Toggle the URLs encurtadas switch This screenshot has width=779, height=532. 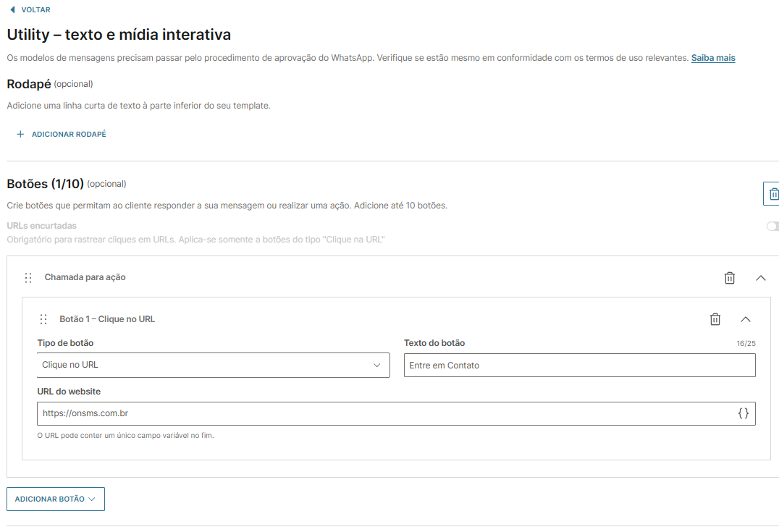[772, 227]
